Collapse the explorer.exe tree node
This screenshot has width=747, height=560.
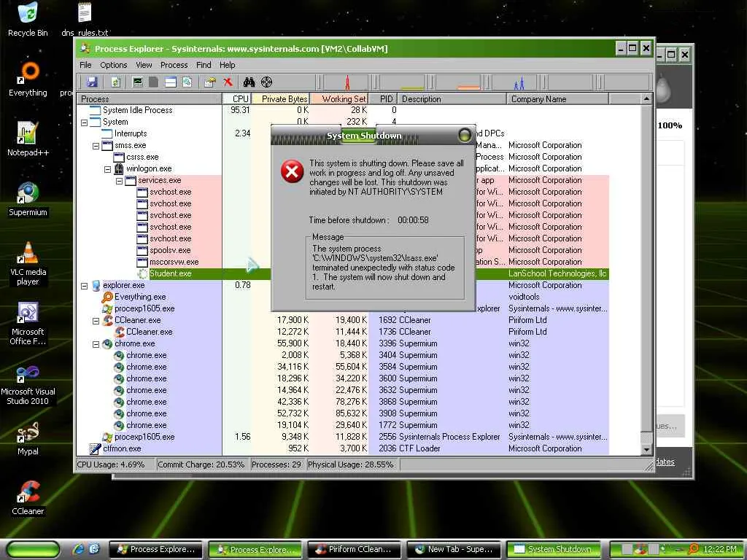(x=85, y=286)
